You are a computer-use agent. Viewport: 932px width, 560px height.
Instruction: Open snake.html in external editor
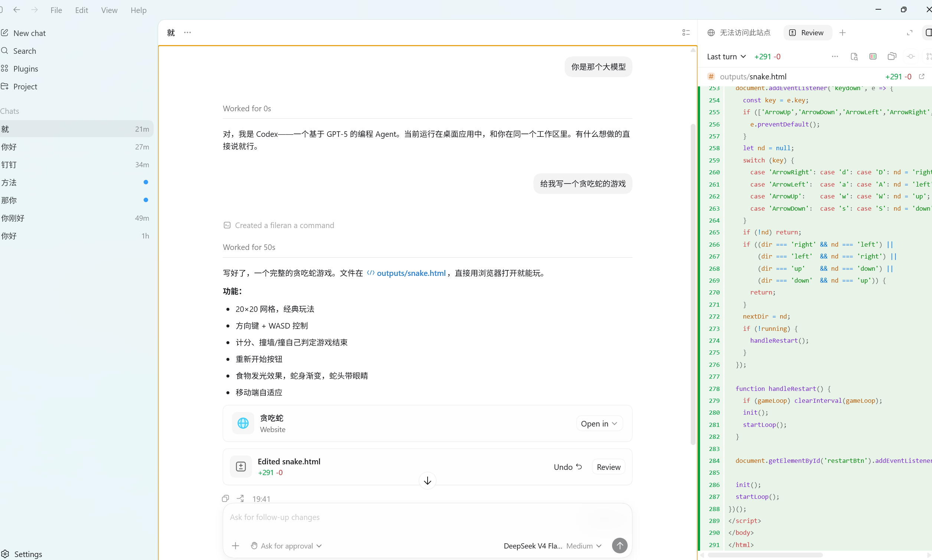922,76
